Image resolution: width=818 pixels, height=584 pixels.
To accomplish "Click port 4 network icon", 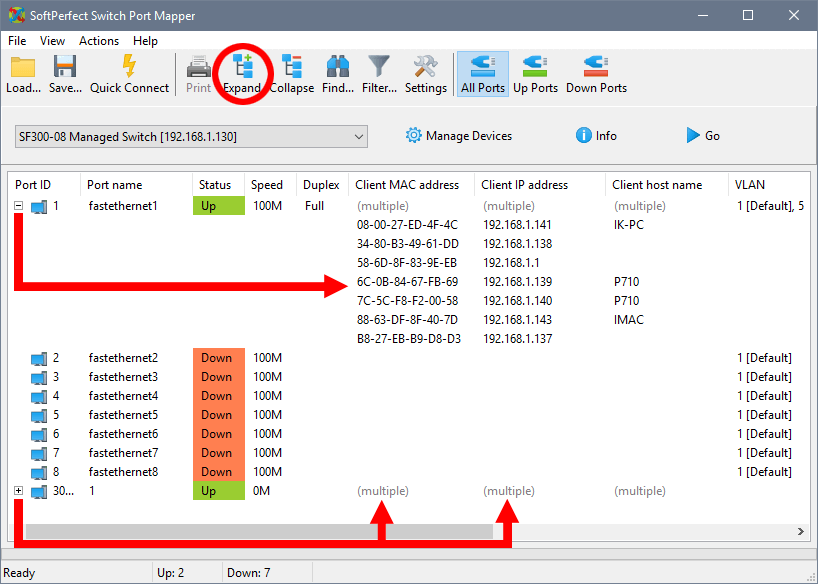I will (x=39, y=397).
